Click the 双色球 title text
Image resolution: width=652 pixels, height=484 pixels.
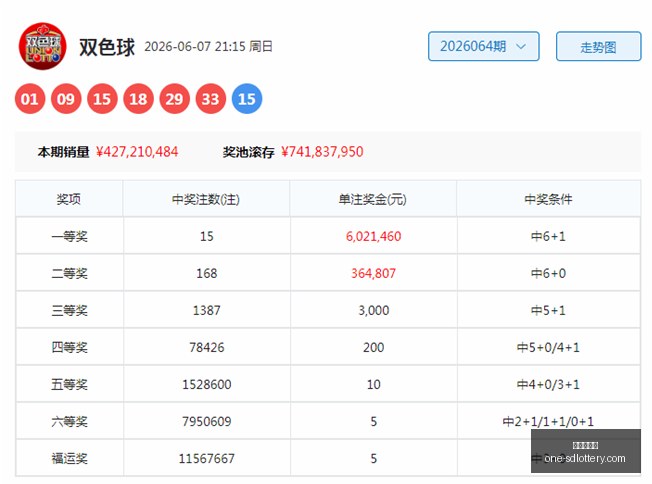pos(107,47)
